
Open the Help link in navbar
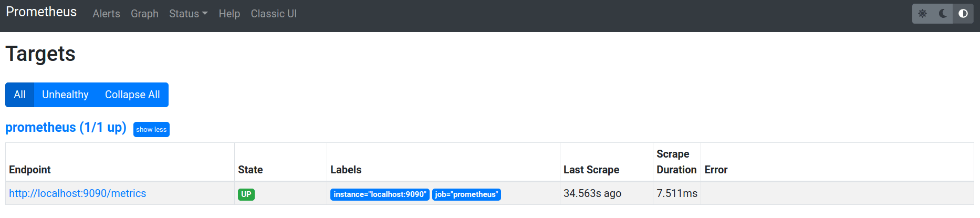point(229,14)
